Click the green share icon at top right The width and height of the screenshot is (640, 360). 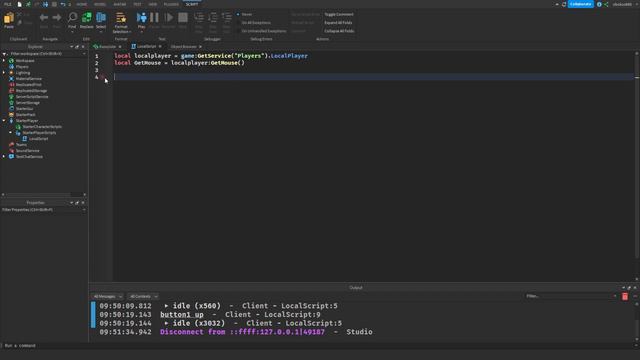coord(606,4)
